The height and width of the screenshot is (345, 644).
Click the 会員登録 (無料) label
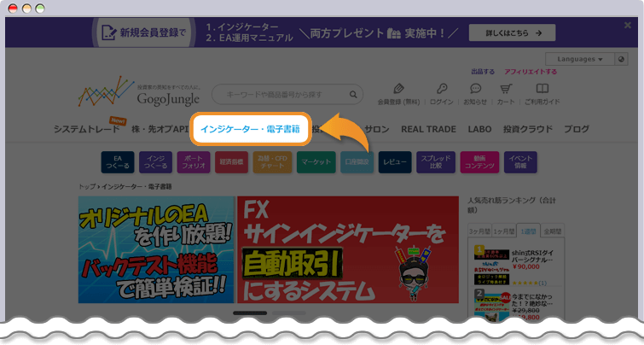(x=398, y=102)
